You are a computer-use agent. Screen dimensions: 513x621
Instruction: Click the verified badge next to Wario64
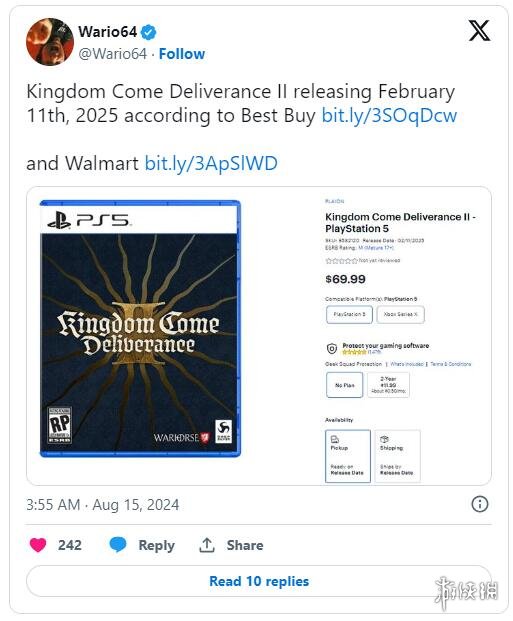pos(149,32)
